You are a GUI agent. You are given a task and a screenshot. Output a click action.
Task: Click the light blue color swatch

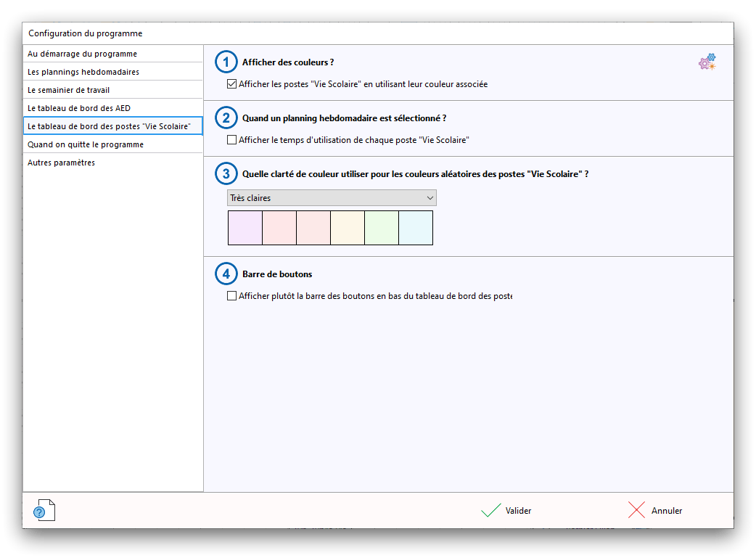pos(416,228)
